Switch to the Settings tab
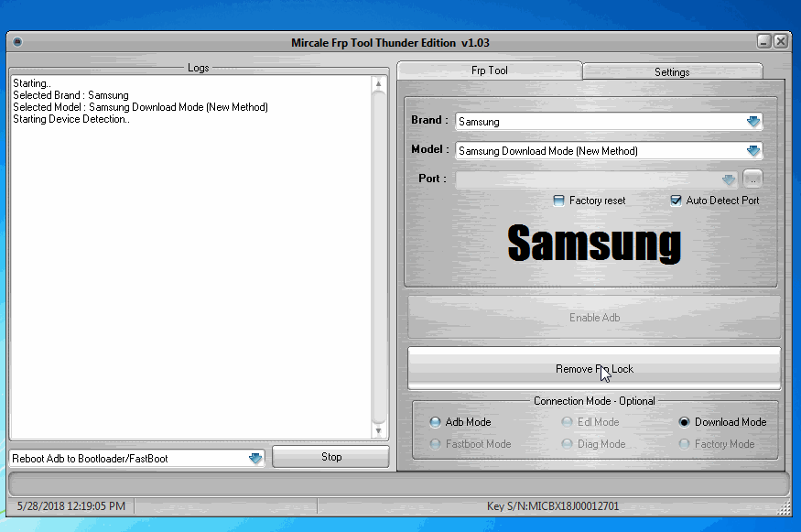This screenshot has height=532, width=801. tap(672, 72)
